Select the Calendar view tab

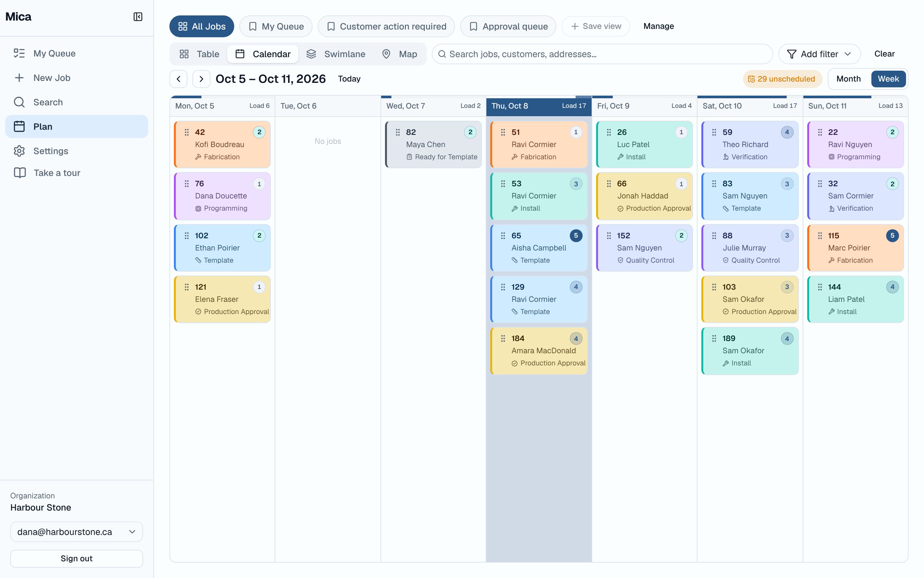[x=263, y=54]
